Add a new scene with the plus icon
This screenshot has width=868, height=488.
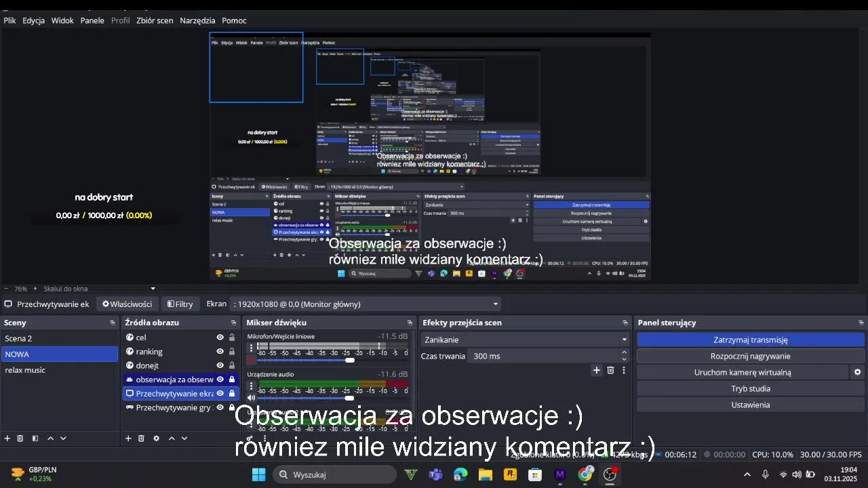7,439
